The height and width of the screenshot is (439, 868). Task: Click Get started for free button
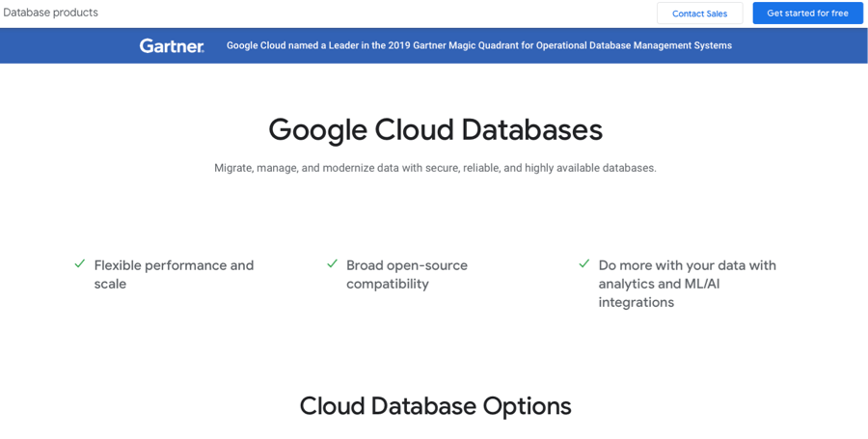(x=807, y=14)
